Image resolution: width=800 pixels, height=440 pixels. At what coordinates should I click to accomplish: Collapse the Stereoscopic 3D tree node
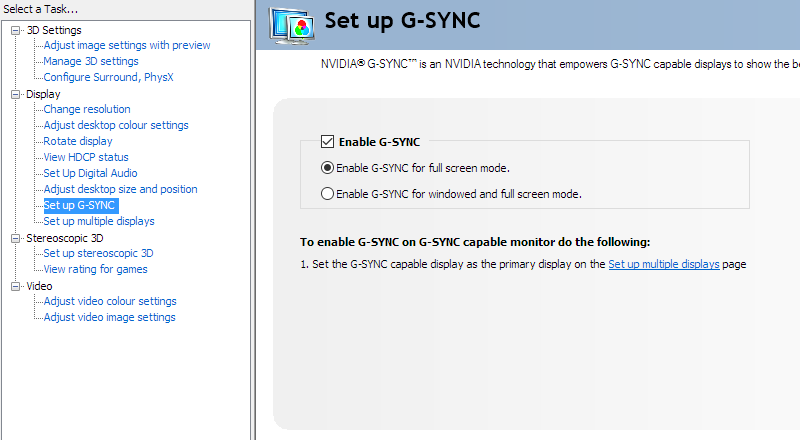(x=16, y=238)
